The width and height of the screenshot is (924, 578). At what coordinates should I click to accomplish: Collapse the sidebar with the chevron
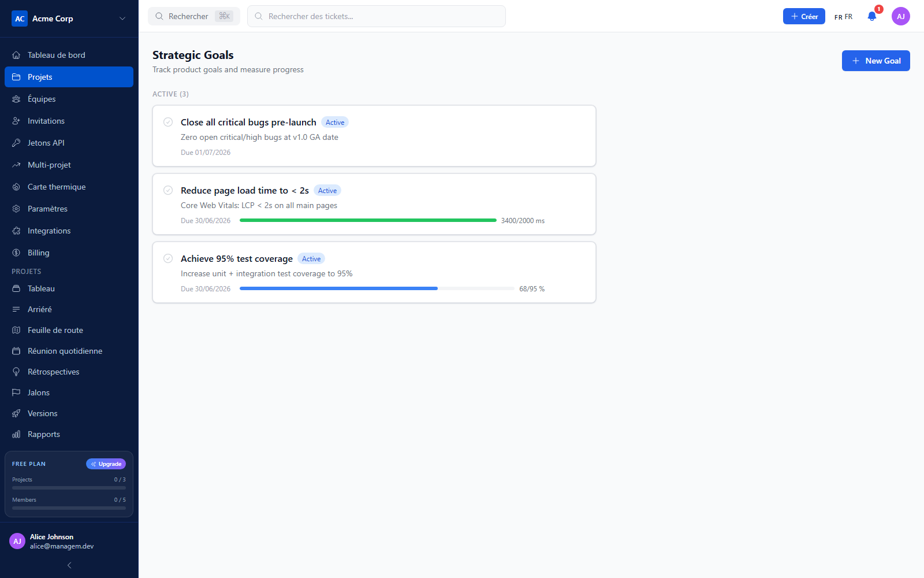[x=69, y=565]
